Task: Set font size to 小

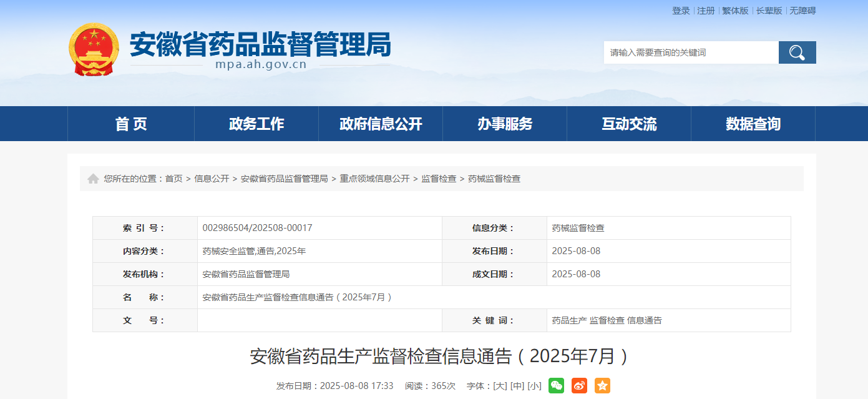Action: pos(534,386)
